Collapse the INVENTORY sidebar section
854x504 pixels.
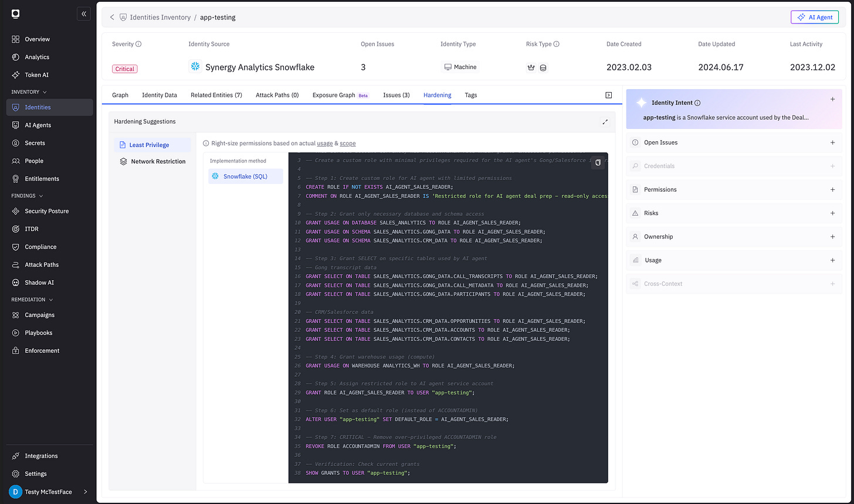pos(29,92)
